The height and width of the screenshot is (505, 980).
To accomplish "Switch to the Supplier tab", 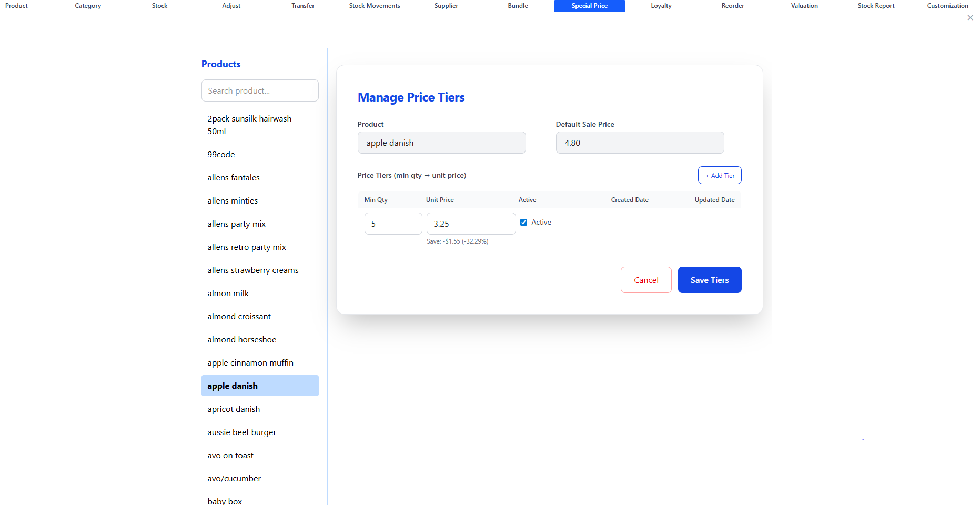I will [x=446, y=6].
